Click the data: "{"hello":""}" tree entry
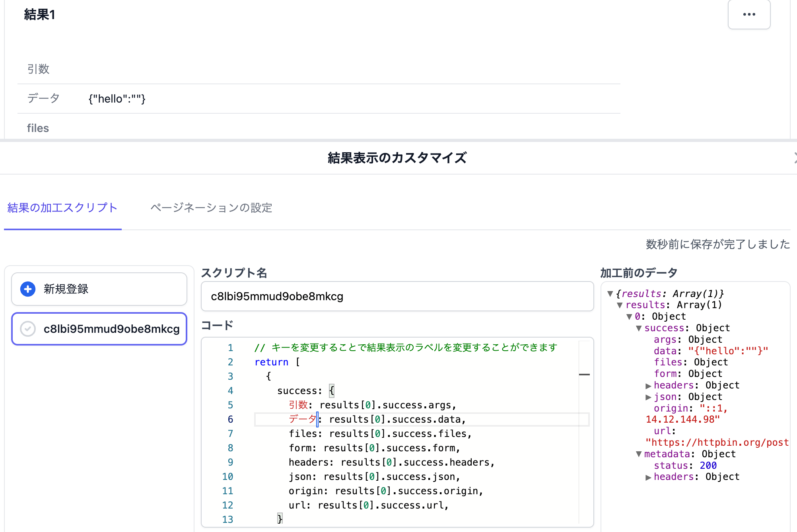797x532 pixels. point(711,351)
